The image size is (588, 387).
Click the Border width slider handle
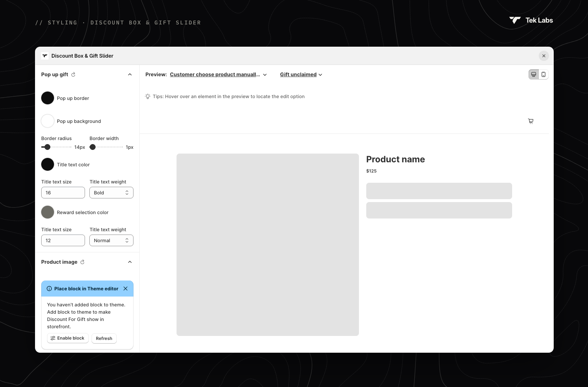click(x=93, y=147)
